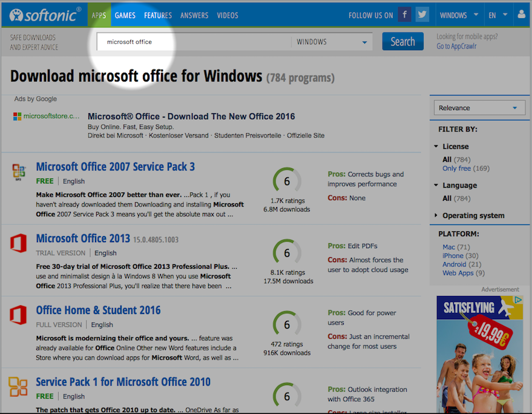
Task: Click the rating gauge for Office 2007 Service Pack 3
Action: pos(287,181)
